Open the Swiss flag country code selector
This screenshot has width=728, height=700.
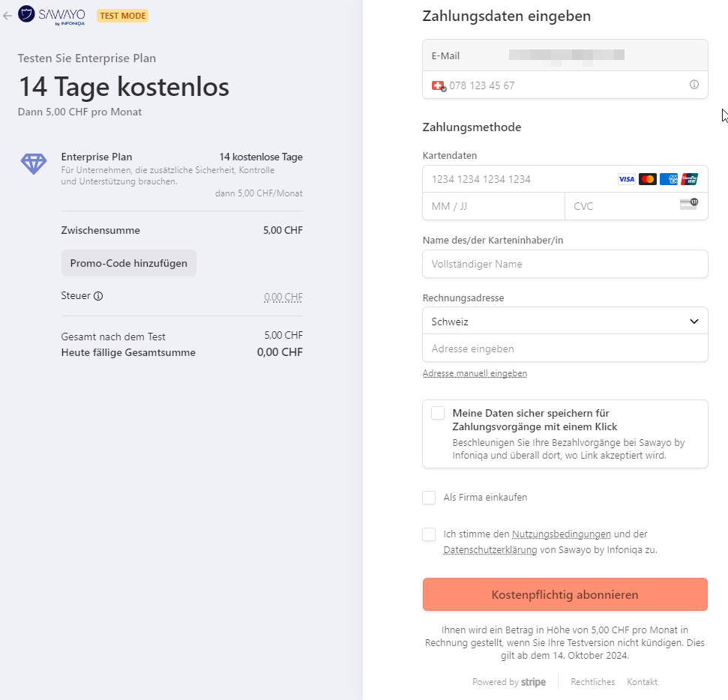point(439,86)
